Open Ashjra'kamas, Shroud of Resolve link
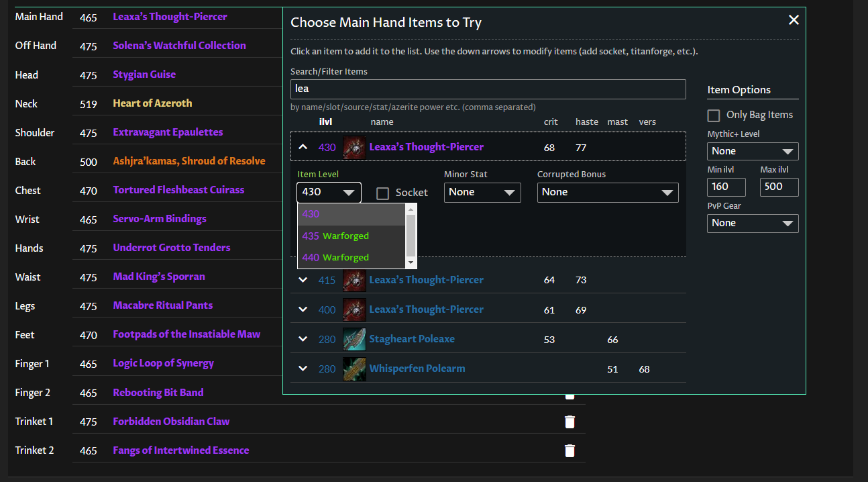 (189, 161)
